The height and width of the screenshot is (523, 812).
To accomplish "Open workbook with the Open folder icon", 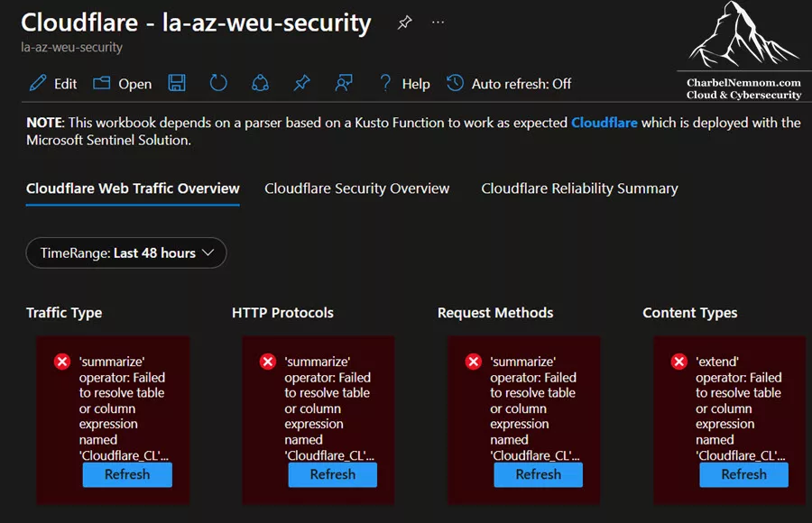I will tap(101, 83).
